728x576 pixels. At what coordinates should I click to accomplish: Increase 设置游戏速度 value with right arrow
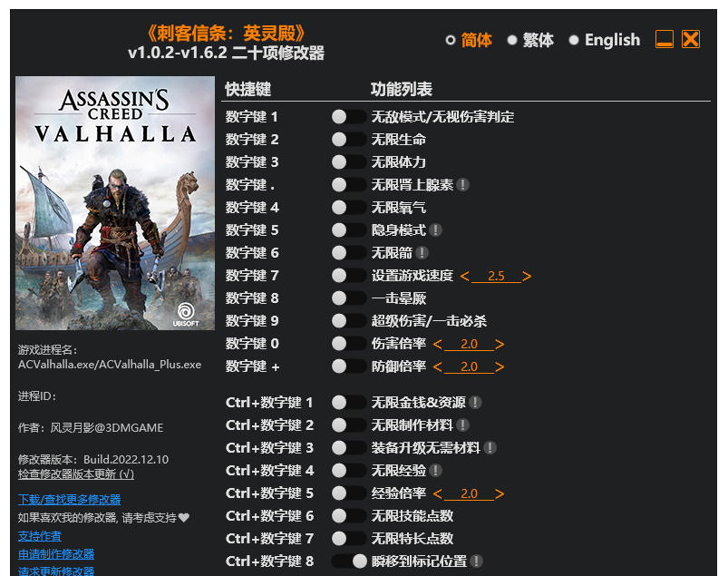527,277
